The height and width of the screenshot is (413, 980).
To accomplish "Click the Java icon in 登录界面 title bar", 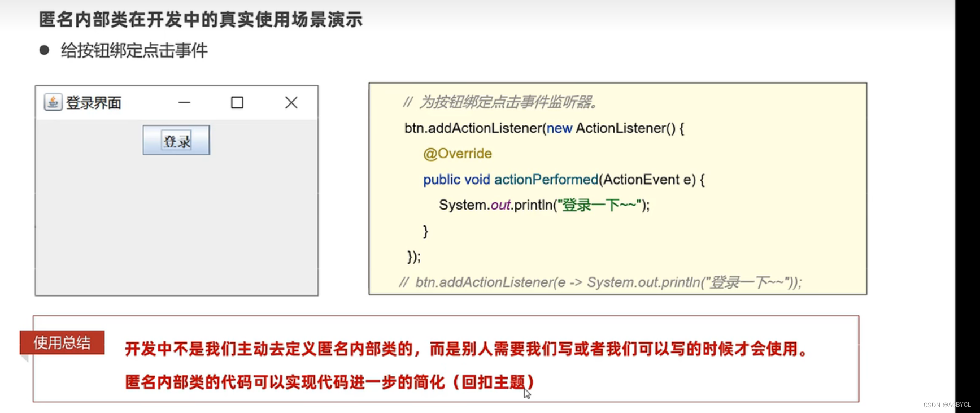I will (x=53, y=102).
